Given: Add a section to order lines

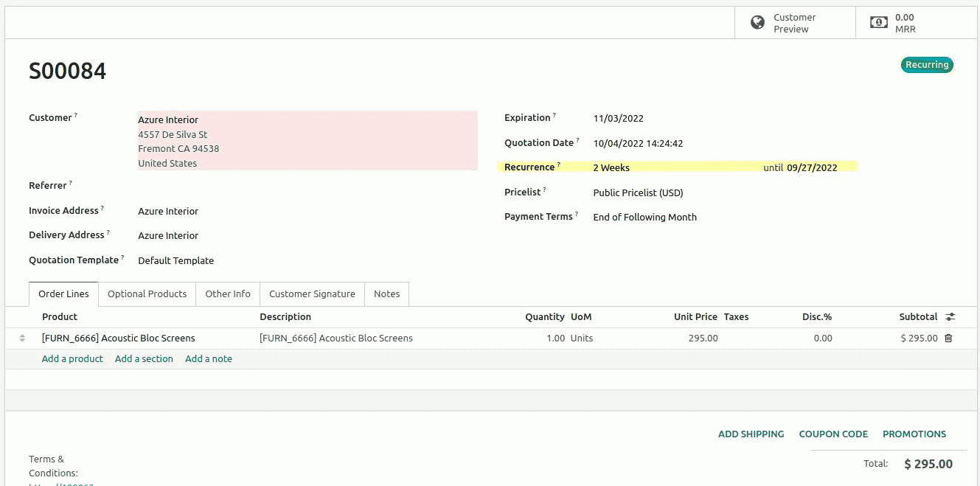Looking at the screenshot, I should click(144, 359).
